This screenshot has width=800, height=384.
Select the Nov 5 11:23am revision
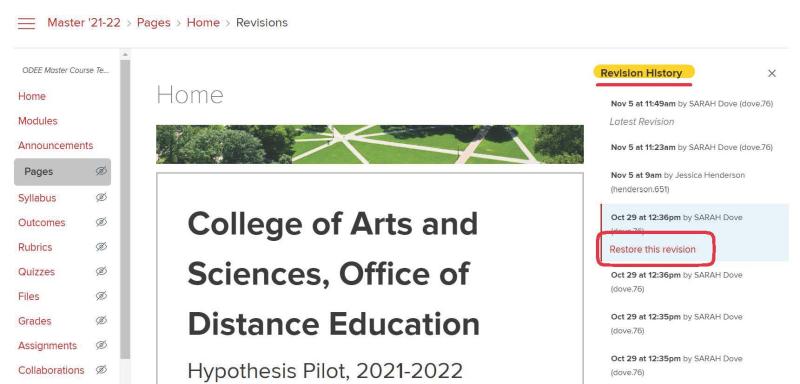(691, 147)
